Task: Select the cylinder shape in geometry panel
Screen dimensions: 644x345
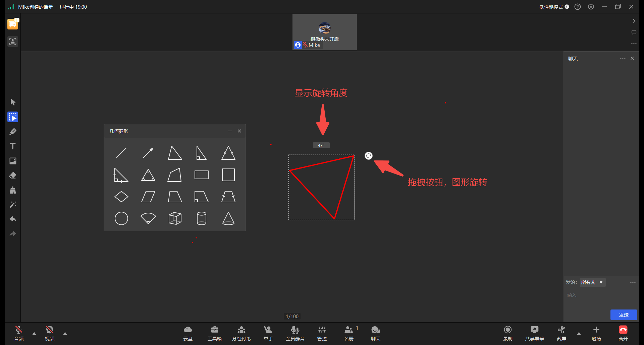Action: 202,218
